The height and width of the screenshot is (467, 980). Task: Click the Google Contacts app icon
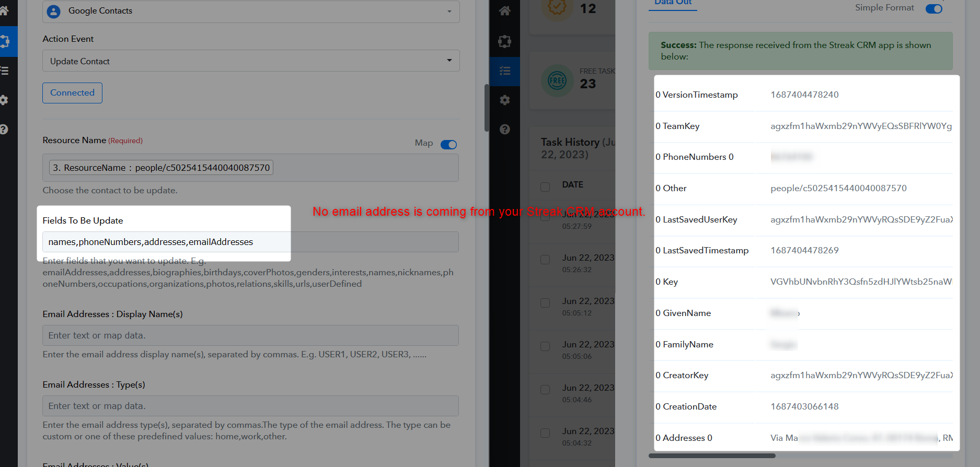pos(54,11)
